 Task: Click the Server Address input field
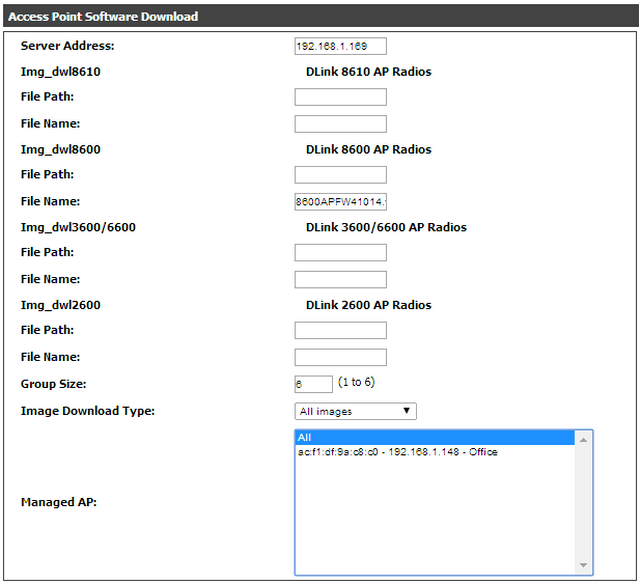pyautogui.click(x=340, y=46)
